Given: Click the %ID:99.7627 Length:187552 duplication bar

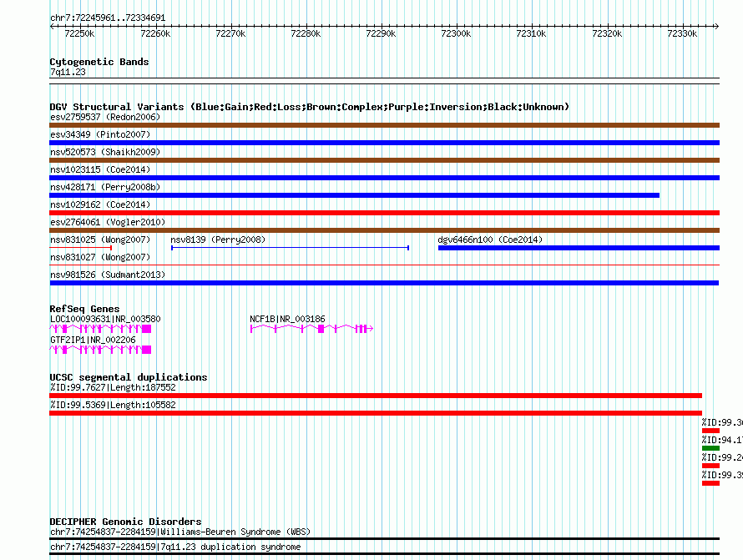Looking at the screenshot, I should click(376, 396).
